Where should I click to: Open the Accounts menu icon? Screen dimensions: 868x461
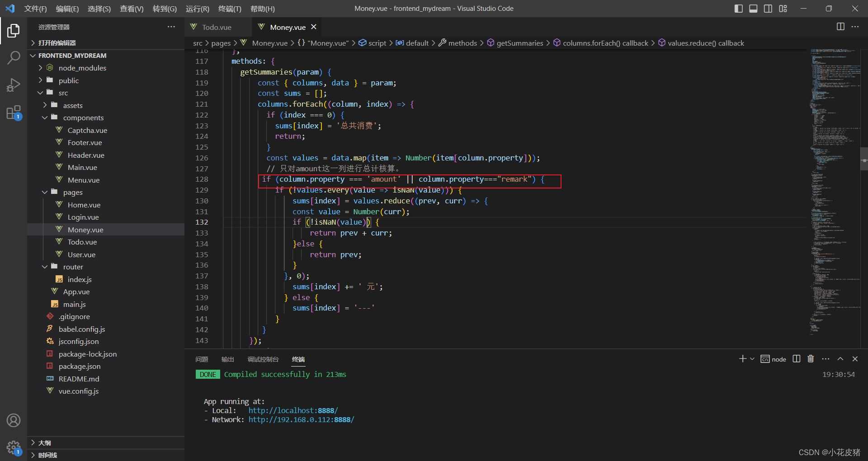(14, 420)
